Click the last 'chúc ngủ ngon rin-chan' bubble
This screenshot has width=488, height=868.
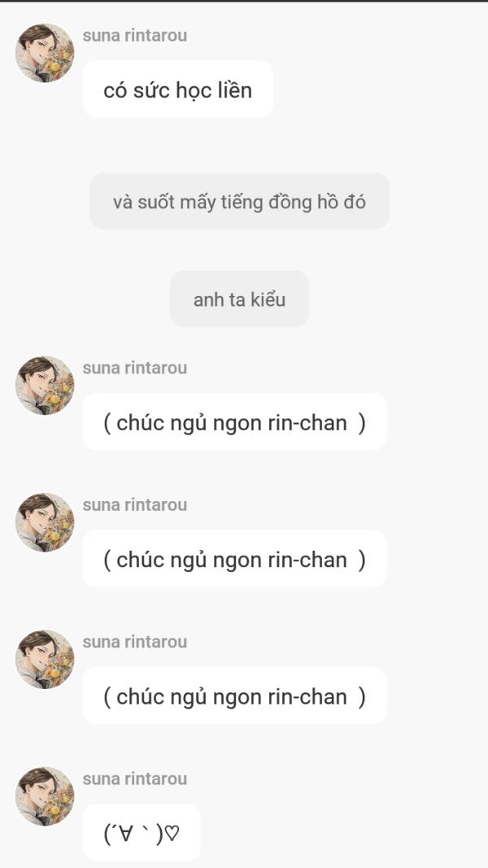(x=234, y=696)
